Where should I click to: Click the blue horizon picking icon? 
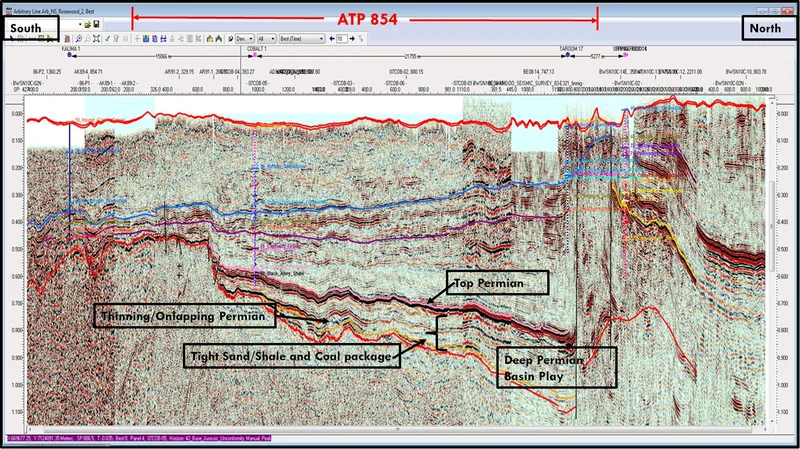click(x=163, y=39)
